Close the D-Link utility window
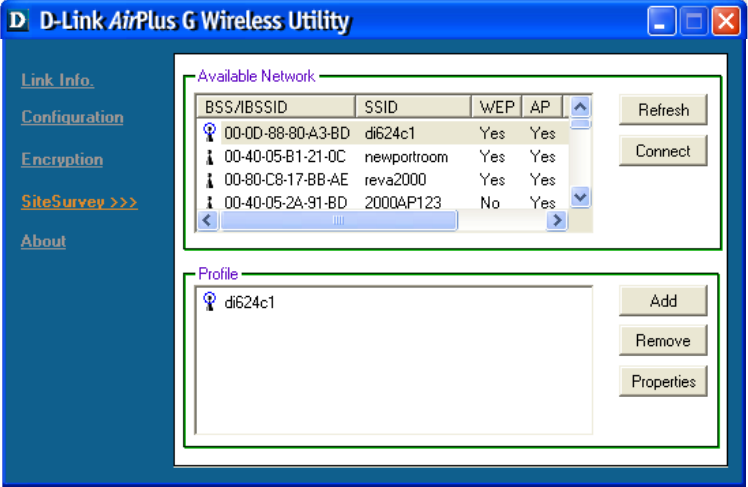748x487 pixels. click(x=726, y=21)
